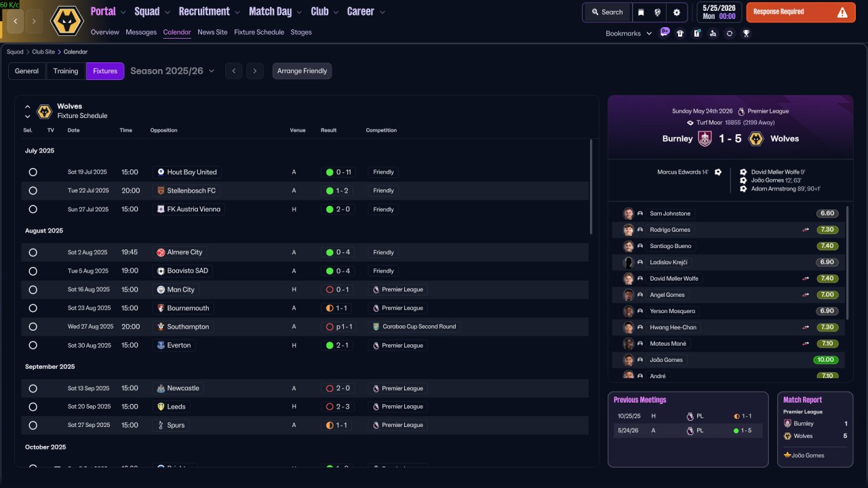This screenshot has height=488, width=868.
Task: Open the Club Site breadcrumb link
Action: point(43,52)
